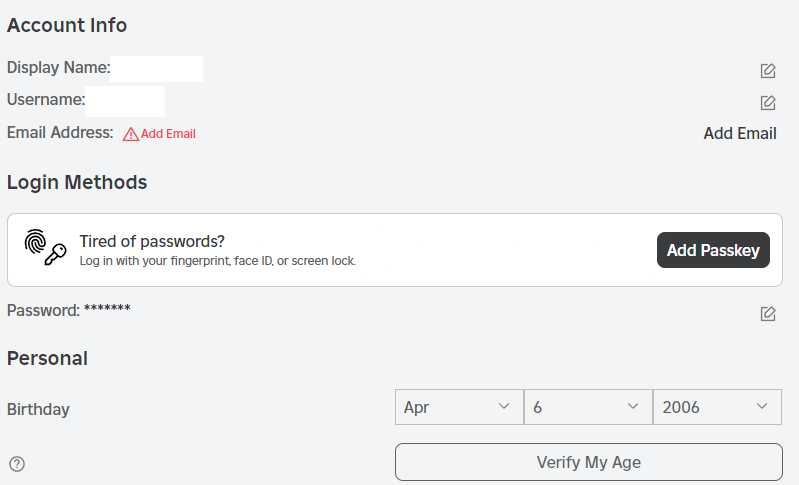Click the chevron arrow in the day dropdown
The image size is (799, 485).
click(633, 407)
